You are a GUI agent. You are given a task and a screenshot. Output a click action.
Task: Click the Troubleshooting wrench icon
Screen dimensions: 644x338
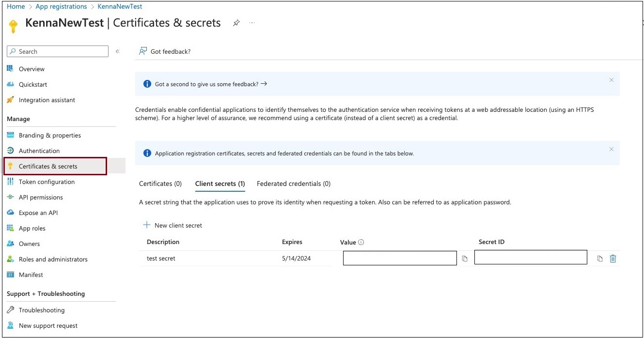coord(11,310)
